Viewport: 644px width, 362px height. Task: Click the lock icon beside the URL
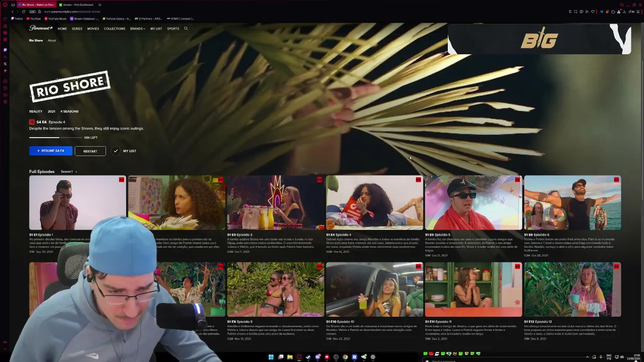tap(39, 12)
